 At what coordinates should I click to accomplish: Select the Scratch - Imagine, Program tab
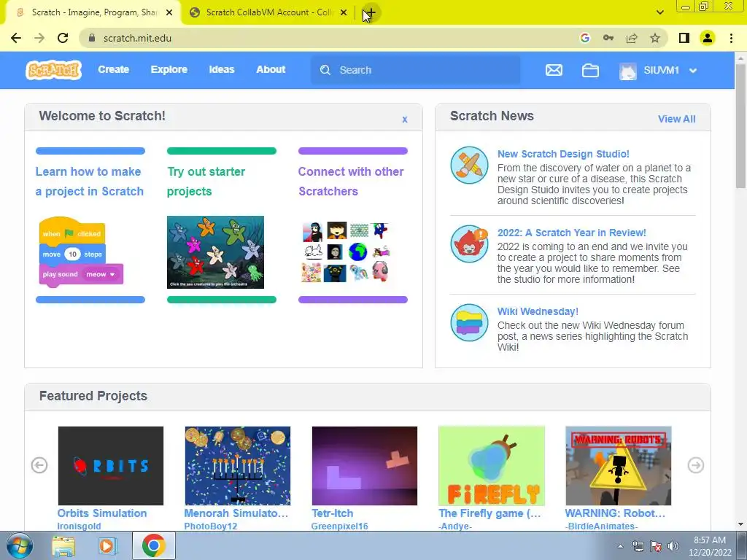tap(93, 13)
